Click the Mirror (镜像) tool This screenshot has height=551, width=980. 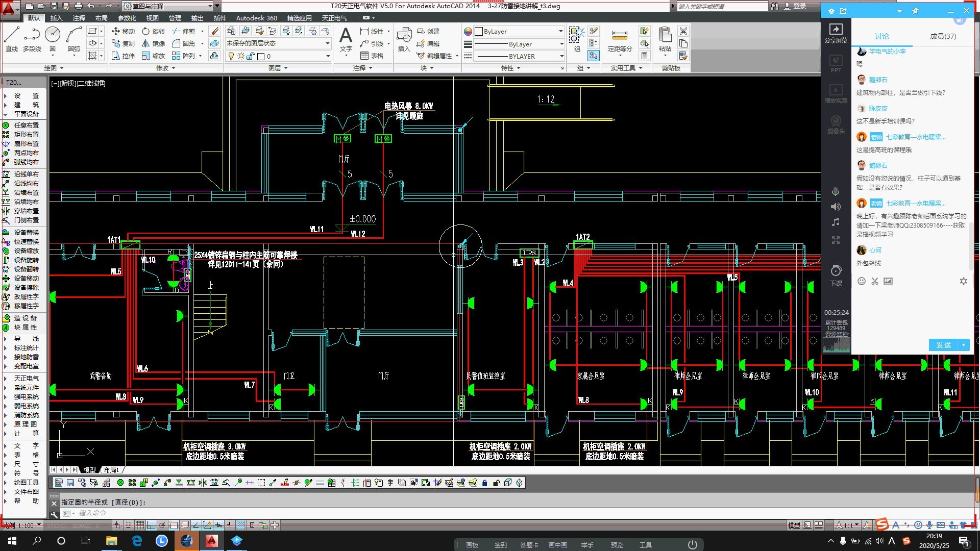click(153, 43)
